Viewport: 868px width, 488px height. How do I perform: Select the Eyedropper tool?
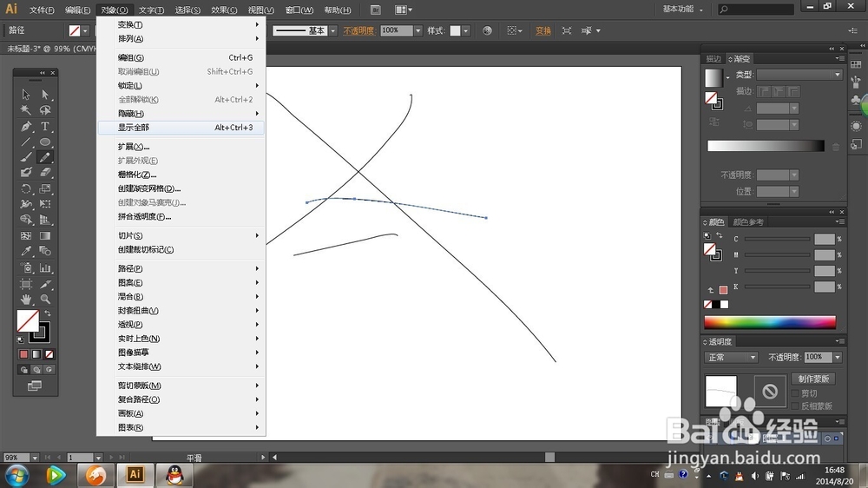(26, 252)
